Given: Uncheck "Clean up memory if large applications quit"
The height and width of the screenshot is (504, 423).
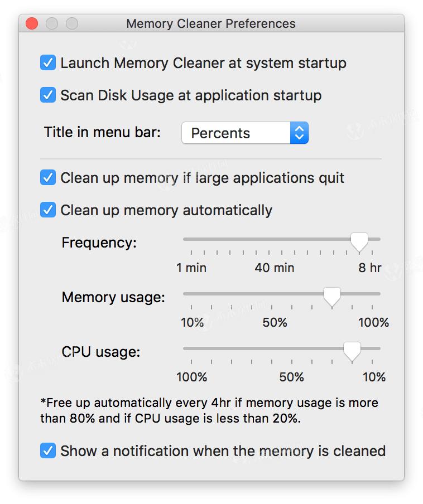Looking at the screenshot, I should tap(48, 178).
